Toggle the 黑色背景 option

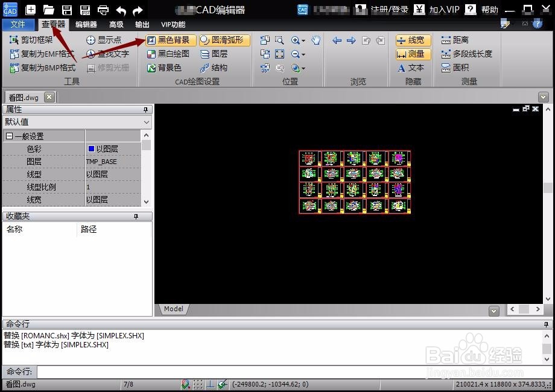point(171,40)
